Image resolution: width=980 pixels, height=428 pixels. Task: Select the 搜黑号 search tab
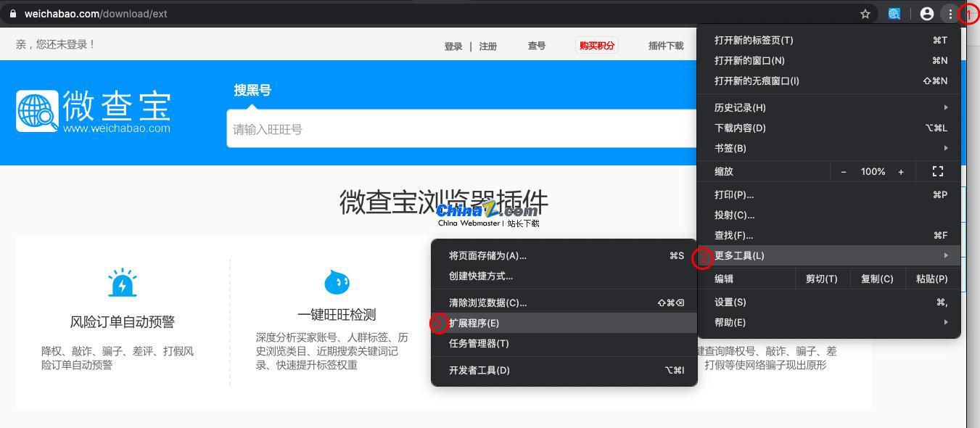click(x=252, y=90)
